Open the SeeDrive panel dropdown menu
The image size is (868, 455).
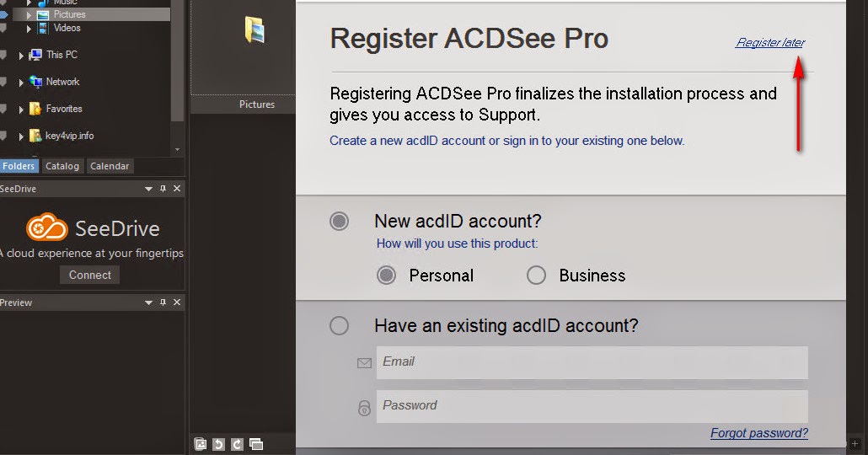tap(149, 189)
